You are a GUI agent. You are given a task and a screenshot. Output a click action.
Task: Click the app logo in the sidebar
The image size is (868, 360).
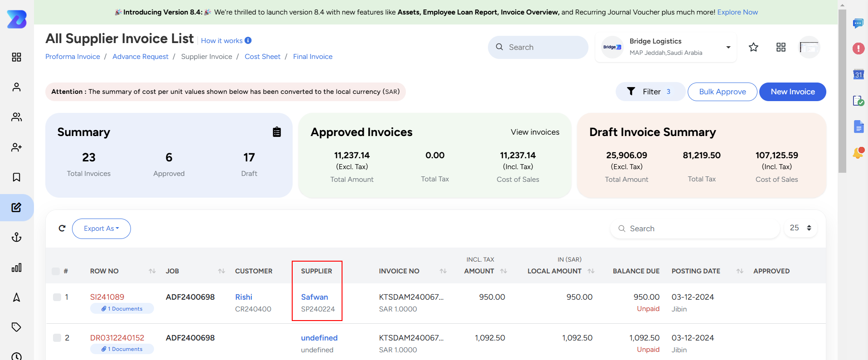pyautogui.click(x=17, y=19)
